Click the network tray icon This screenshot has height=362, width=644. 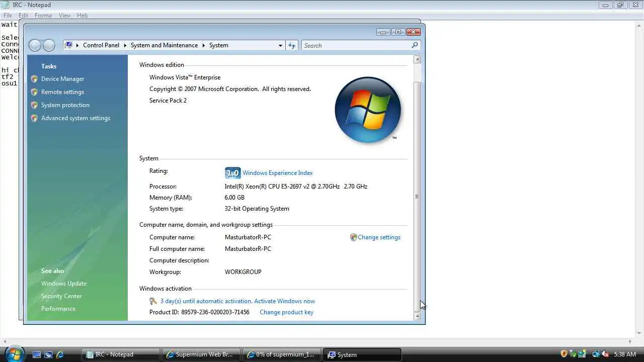tap(596, 354)
